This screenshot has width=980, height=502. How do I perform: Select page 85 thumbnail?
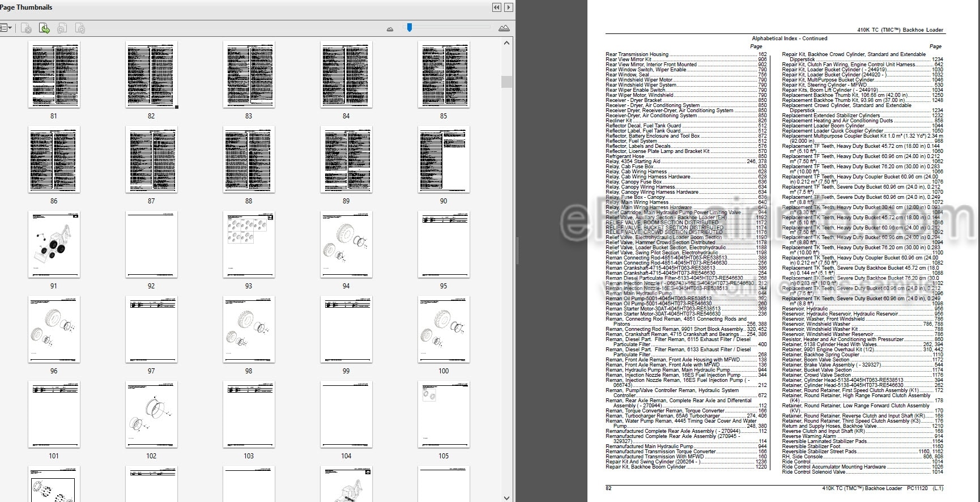point(444,75)
